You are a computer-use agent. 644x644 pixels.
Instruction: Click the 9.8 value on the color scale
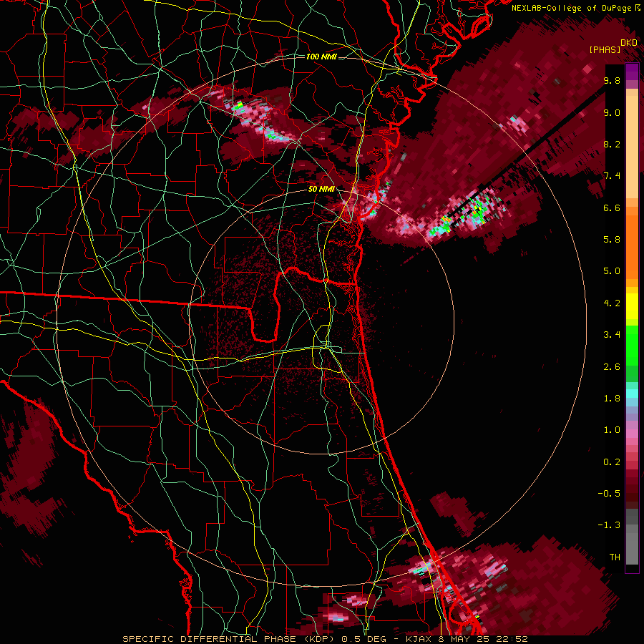tap(612, 81)
